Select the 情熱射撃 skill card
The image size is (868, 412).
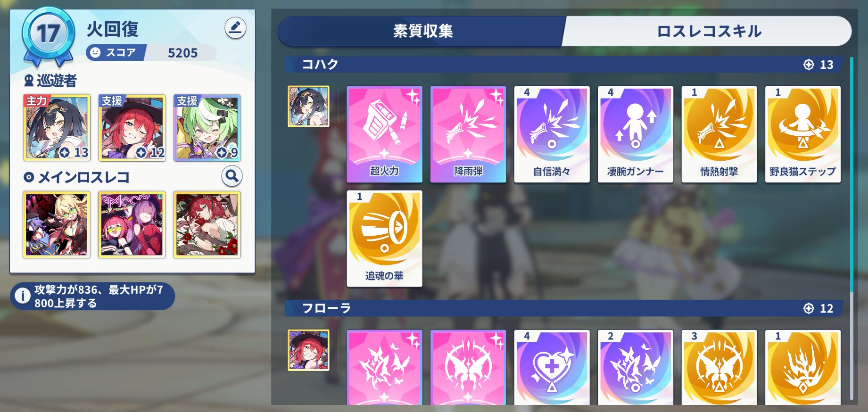tap(719, 134)
